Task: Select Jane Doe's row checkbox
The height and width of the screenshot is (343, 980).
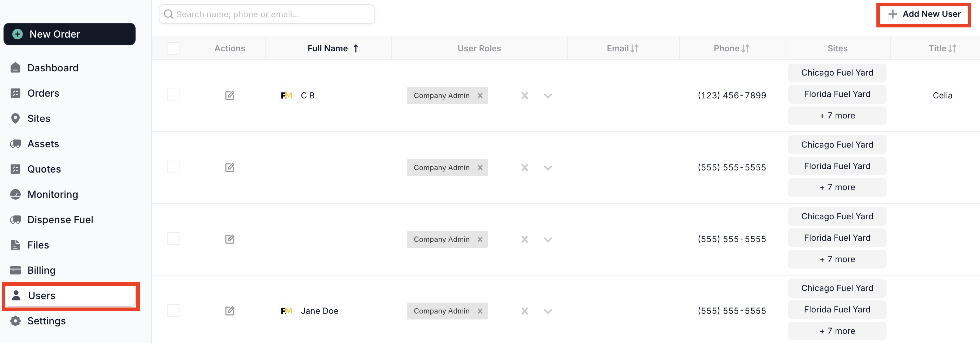Action: (x=173, y=310)
